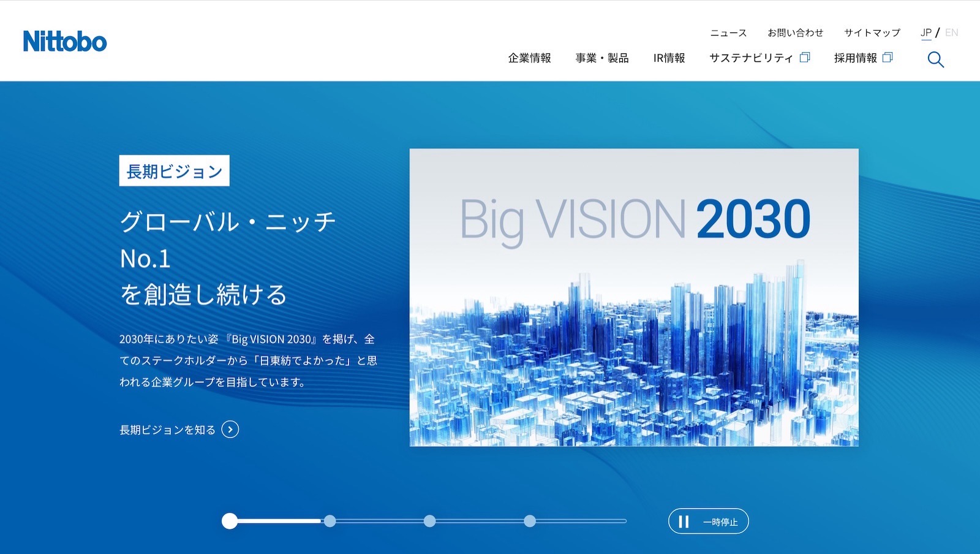Go to お問い合わせ page
The width and height of the screenshot is (980, 554).
coord(795,33)
